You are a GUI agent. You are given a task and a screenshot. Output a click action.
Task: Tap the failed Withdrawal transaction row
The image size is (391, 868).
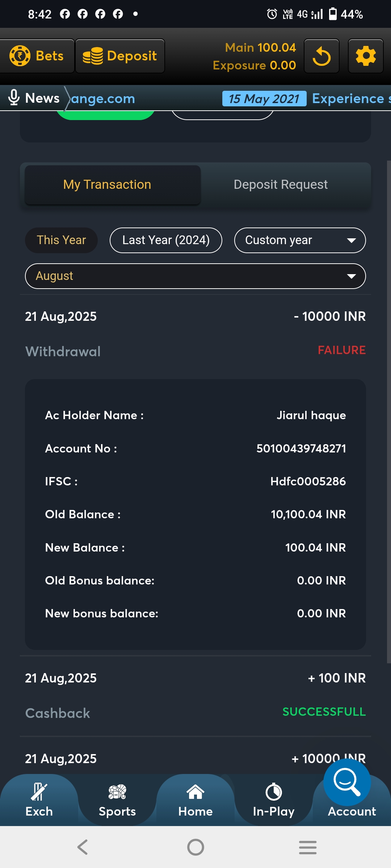tap(195, 333)
